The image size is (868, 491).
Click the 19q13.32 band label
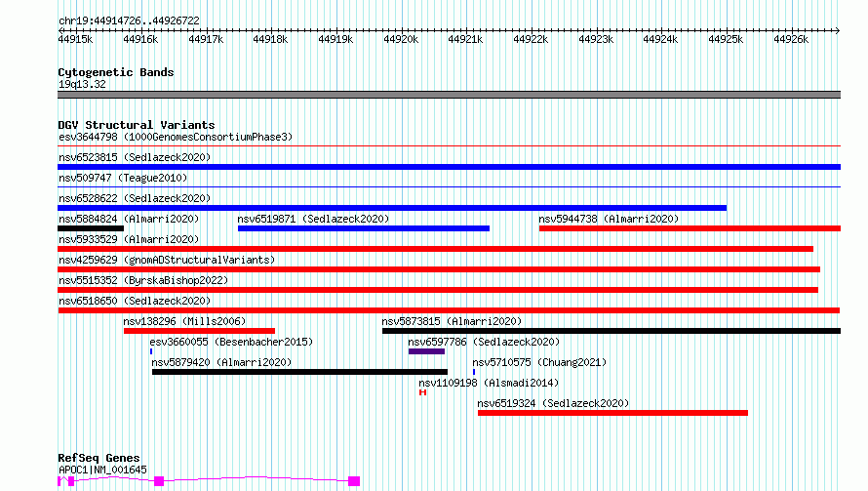tap(82, 84)
